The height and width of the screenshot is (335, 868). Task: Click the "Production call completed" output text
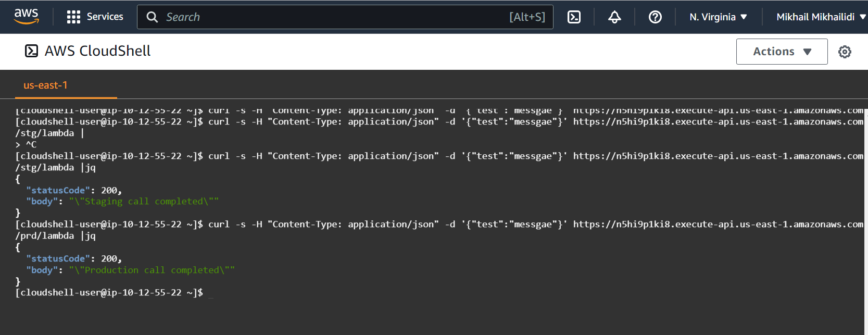(x=152, y=270)
